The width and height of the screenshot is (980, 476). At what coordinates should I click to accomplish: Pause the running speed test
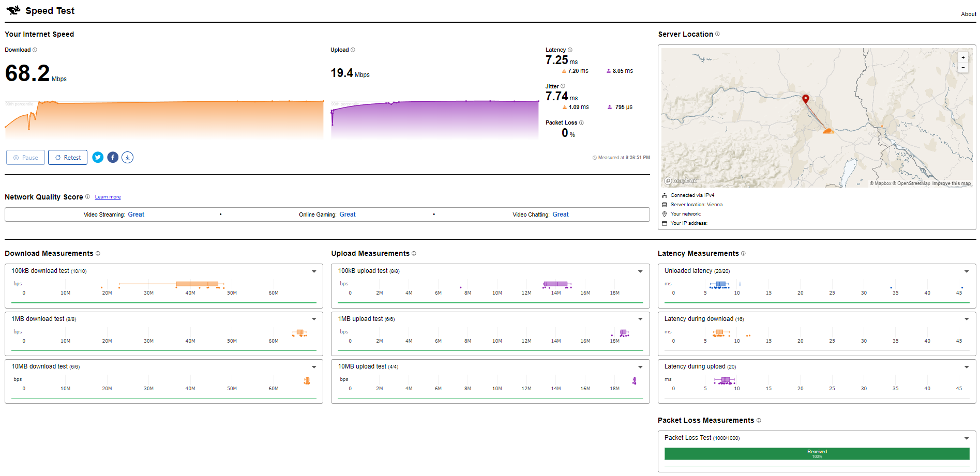click(x=25, y=157)
